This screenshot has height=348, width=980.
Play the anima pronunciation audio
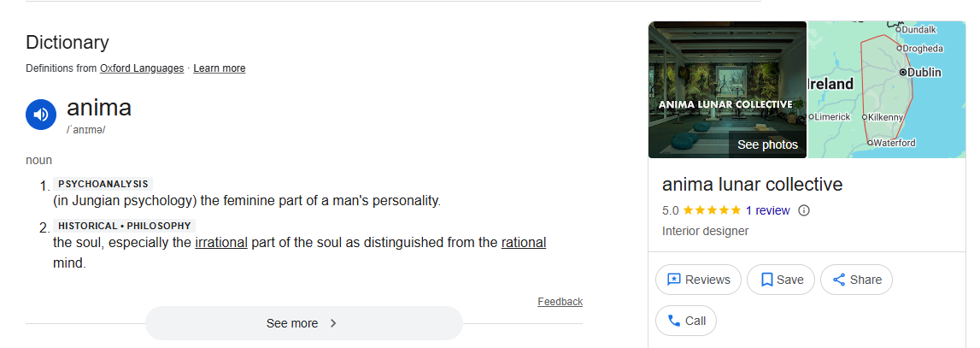click(41, 115)
